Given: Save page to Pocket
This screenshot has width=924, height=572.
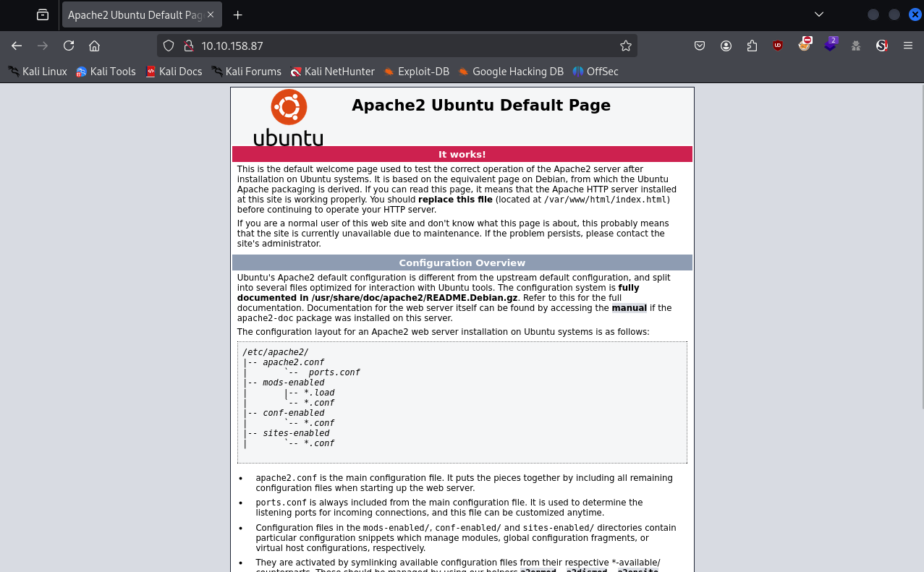Looking at the screenshot, I should [700, 46].
